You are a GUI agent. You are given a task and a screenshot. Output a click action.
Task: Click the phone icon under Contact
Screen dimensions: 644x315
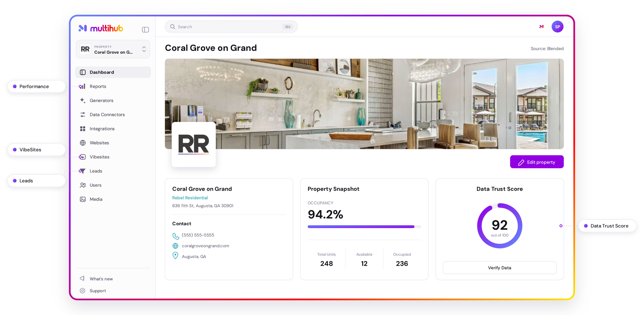pyautogui.click(x=175, y=236)
